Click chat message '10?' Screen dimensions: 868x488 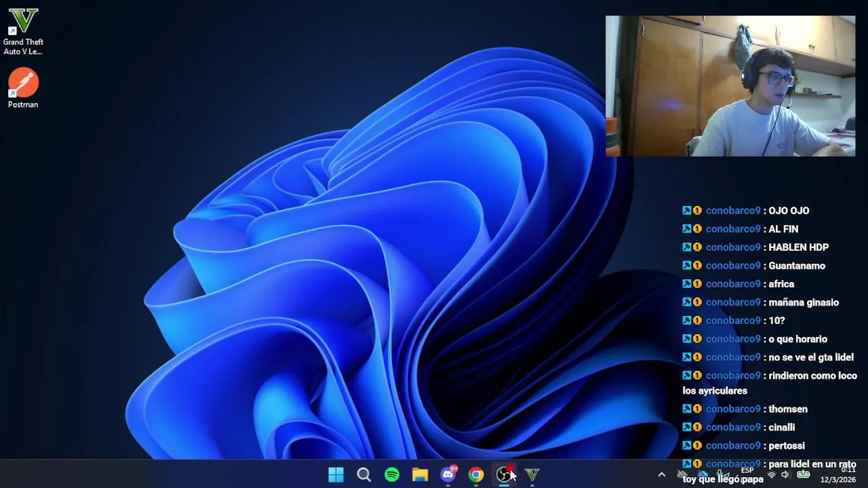(776, 321)
